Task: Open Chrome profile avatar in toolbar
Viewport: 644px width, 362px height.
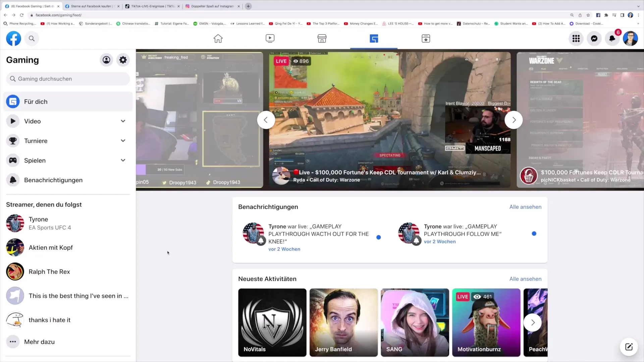Action: pyautogui.click(x=630, y=15)
